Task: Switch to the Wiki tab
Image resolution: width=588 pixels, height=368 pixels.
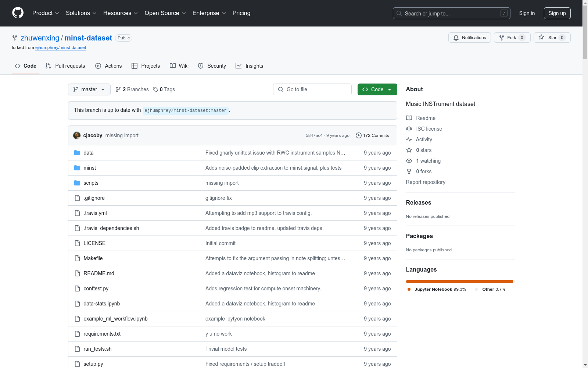Action: pyautogui.click(x=179, y=66)
